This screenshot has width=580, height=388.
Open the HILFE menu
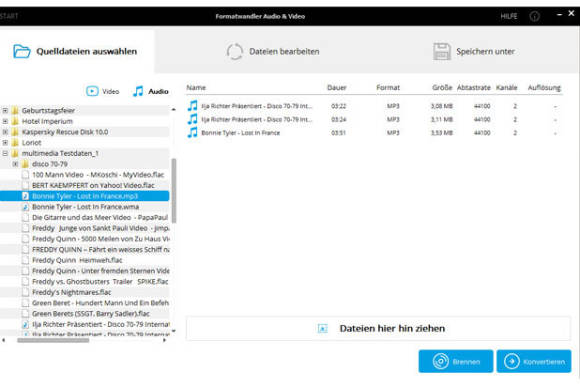pos(509,16)
